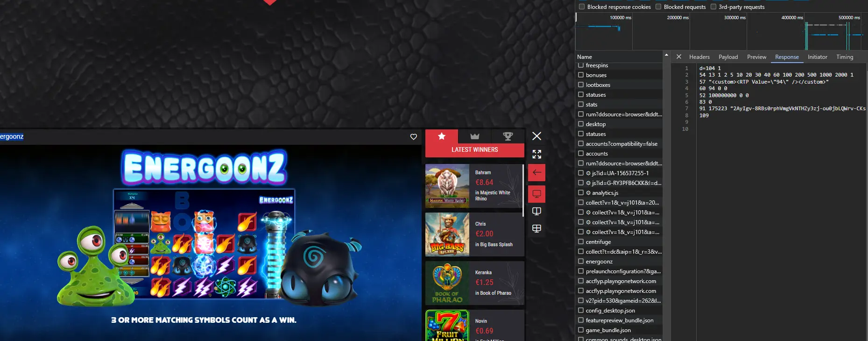Click the sort arrow beside Name column
The width and height of the screenshot is (868, 341).
pyautogui.click(x=666, y=55)
